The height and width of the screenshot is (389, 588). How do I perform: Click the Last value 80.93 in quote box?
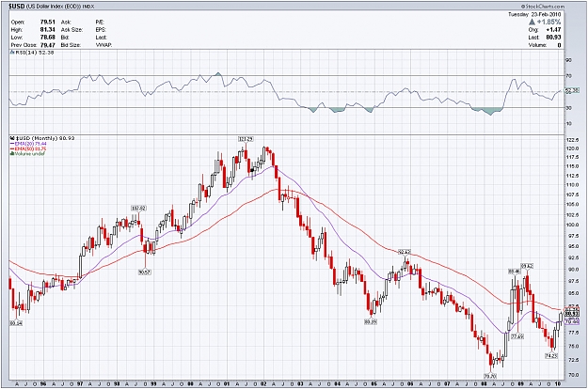553,38
